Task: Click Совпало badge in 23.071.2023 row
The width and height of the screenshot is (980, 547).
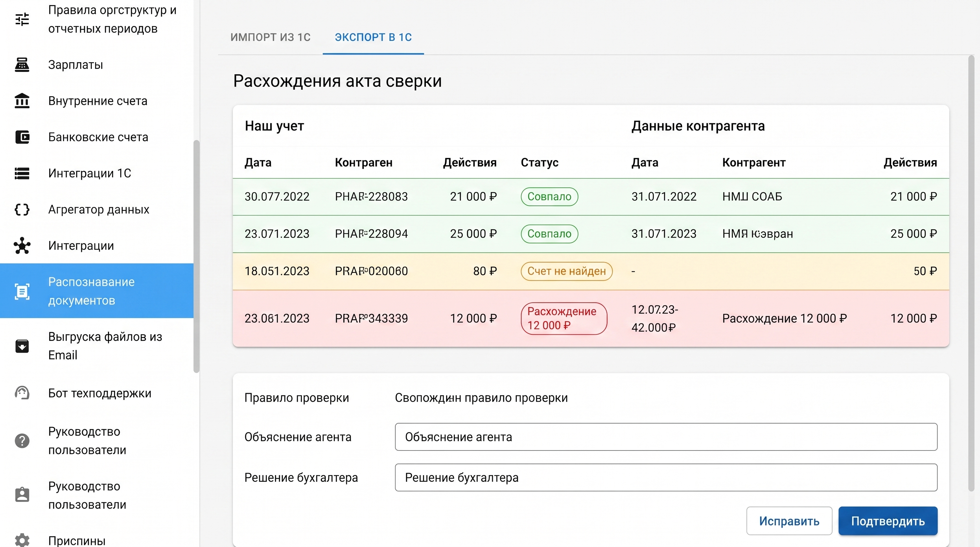Action: point(549,234)
